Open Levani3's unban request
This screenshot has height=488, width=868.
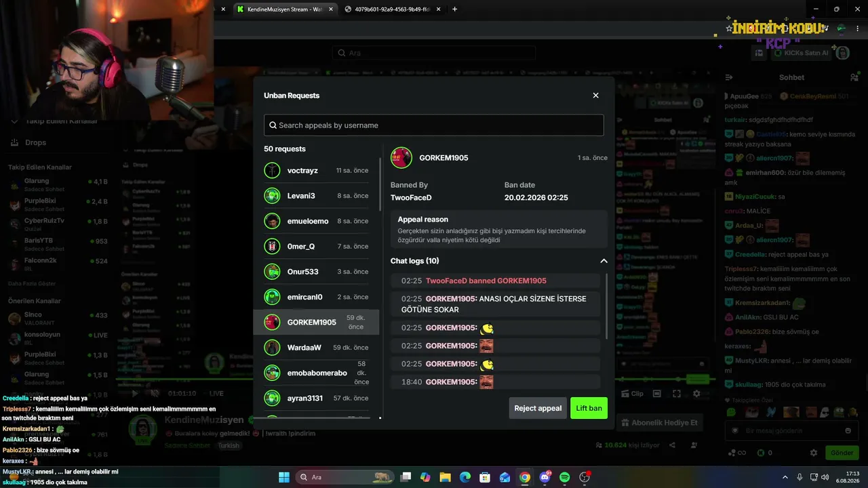[317, 196]
